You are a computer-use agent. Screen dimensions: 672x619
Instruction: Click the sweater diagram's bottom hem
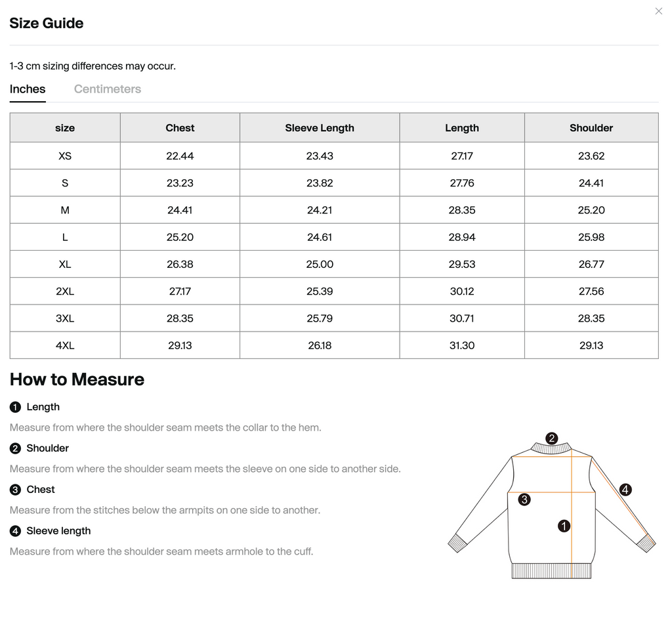[551, 570]
